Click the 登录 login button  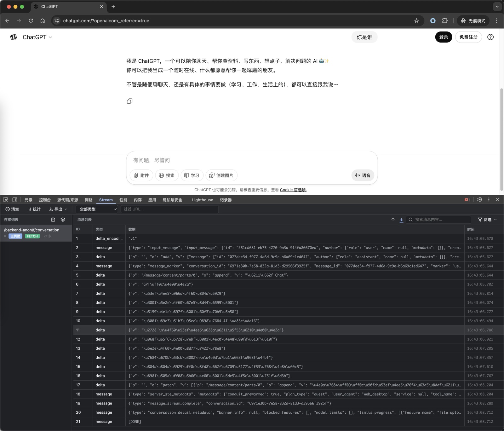444,37
